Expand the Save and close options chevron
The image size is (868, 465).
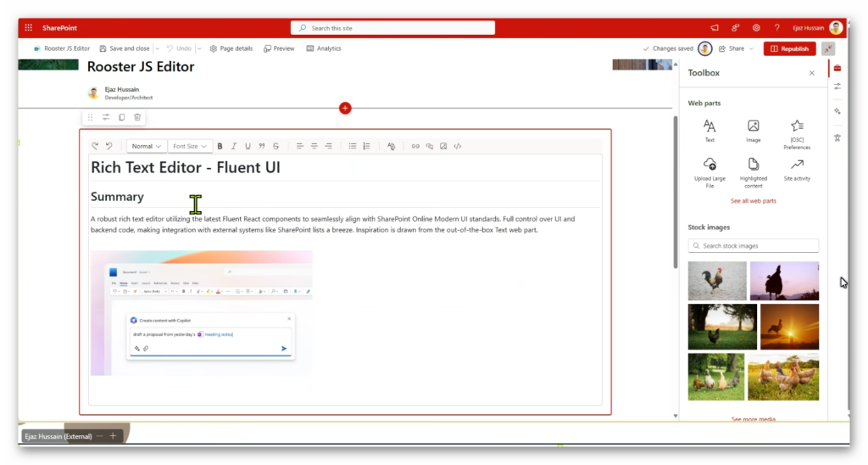coord(157,48)
